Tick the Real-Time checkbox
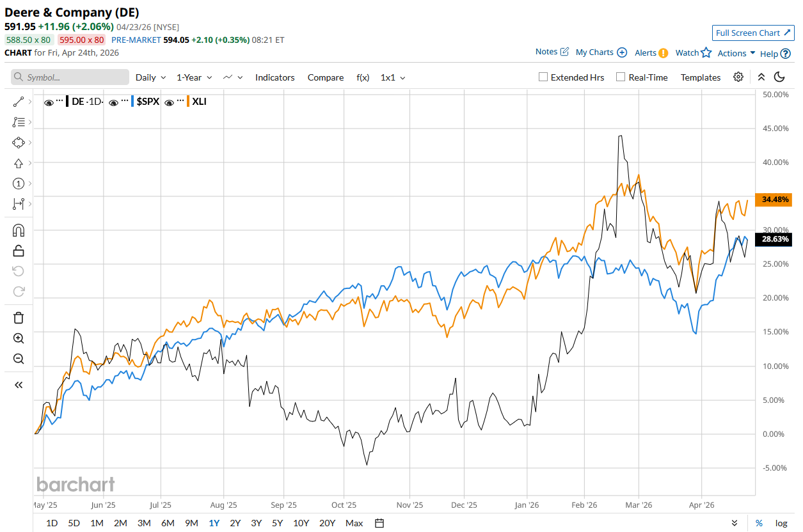Image resolution: width=803 pixels, height=532 pixels. 621,77
